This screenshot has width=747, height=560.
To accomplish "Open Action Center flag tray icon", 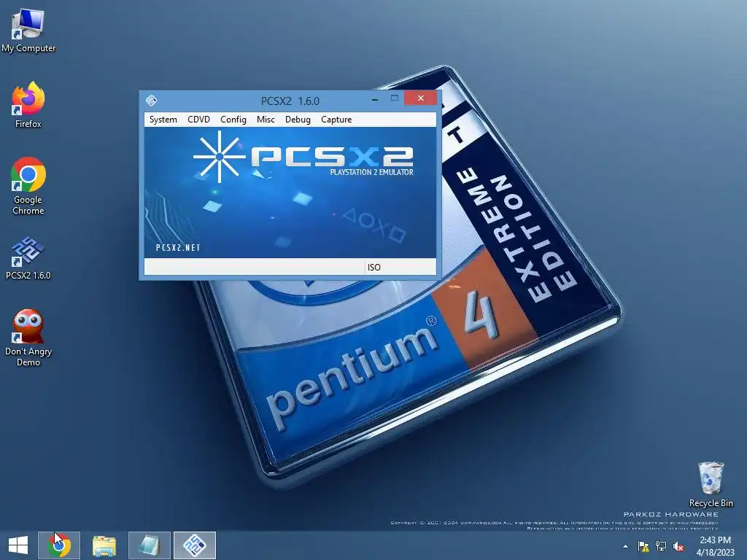I will [643, 546].
